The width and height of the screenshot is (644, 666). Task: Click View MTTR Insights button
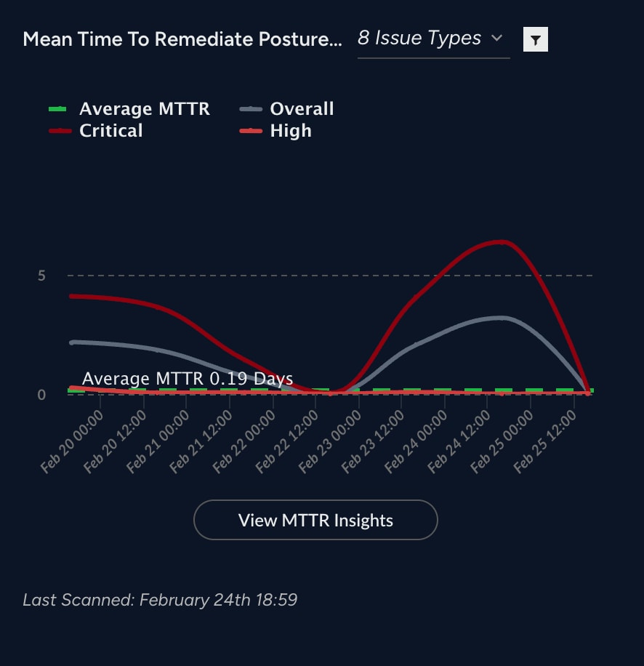pyautogui.click(x=315, y=520)
